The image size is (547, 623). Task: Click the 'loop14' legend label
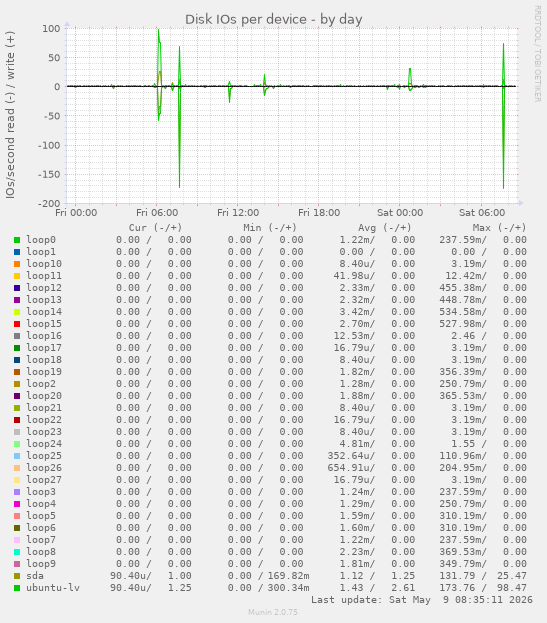[44, 312]
